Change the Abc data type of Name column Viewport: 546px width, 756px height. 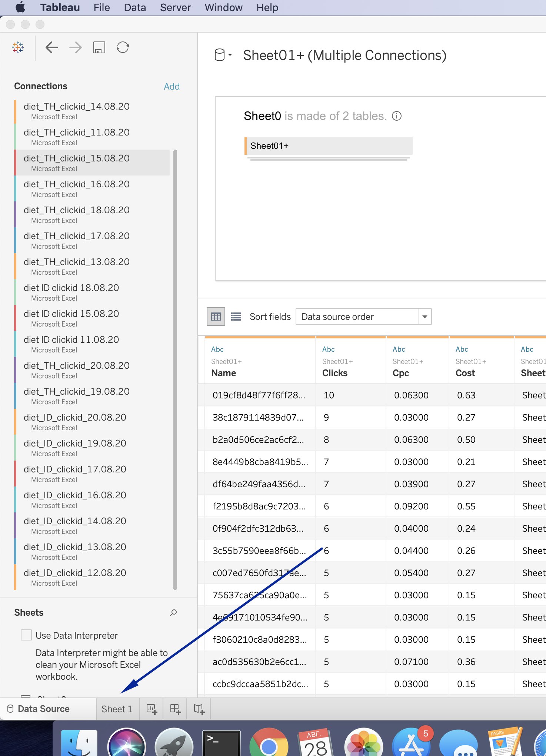pyautogui.click(x=217, y=349)
